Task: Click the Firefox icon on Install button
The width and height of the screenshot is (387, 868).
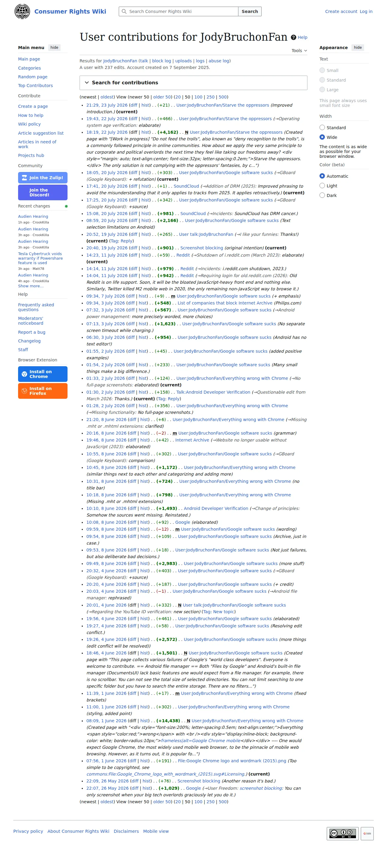Action: (x=24, y=391)
